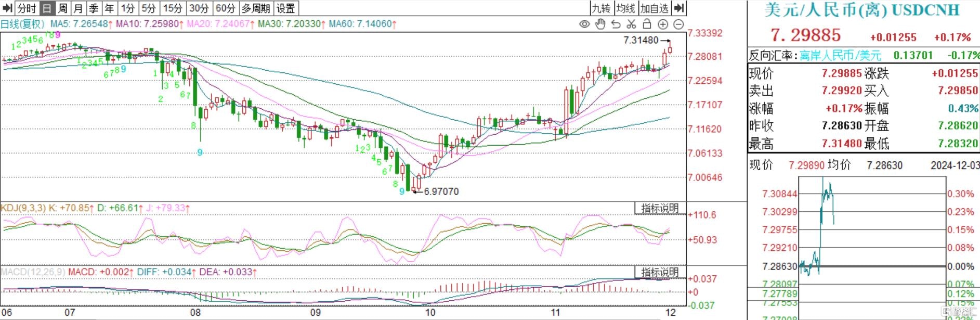This screenshot has width=980, height=320.
Task: Zoom out with the minus circle icon
Action: point(678,24)
